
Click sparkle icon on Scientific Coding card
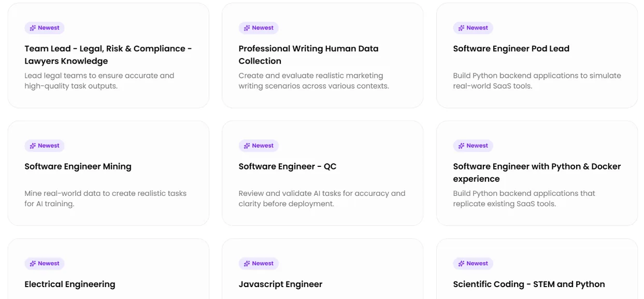[x=462, y=263]
